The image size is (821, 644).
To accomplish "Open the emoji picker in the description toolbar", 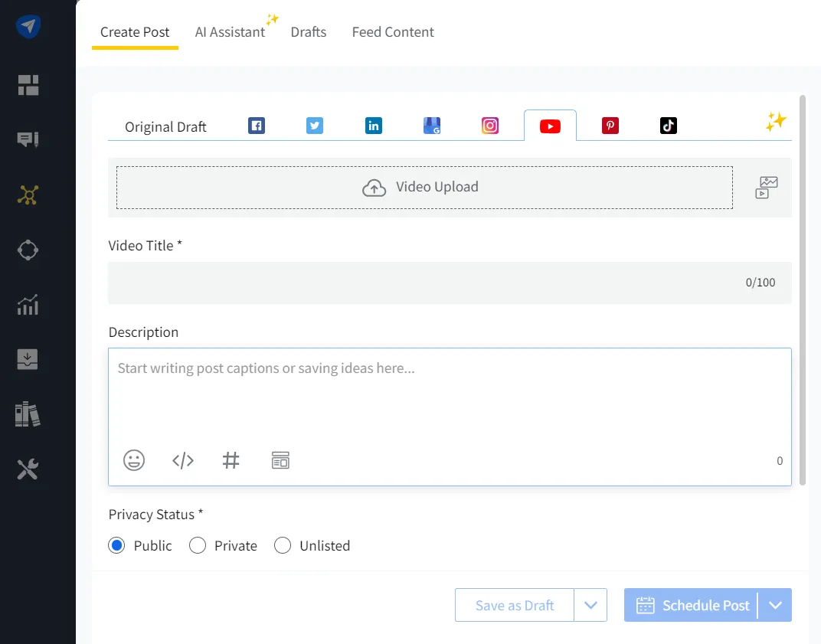I will [x=134, y=460].
